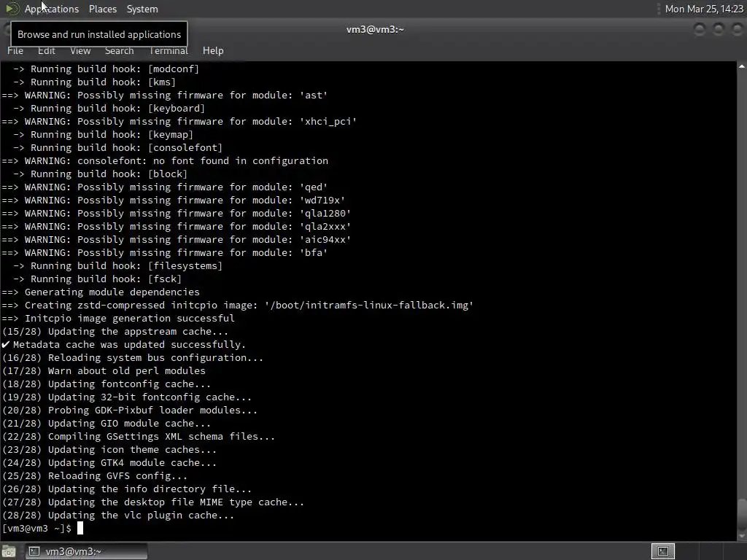
Task: Click 'Initcpio image generation successful' line
Action: point(118,319)
